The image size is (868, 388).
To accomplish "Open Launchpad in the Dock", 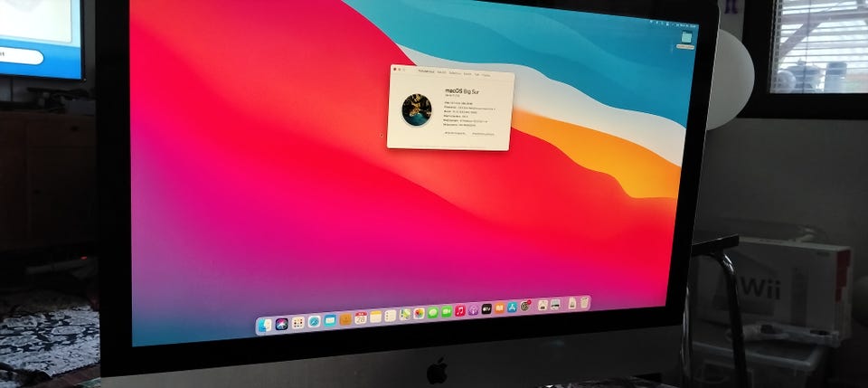I will 298,323.
